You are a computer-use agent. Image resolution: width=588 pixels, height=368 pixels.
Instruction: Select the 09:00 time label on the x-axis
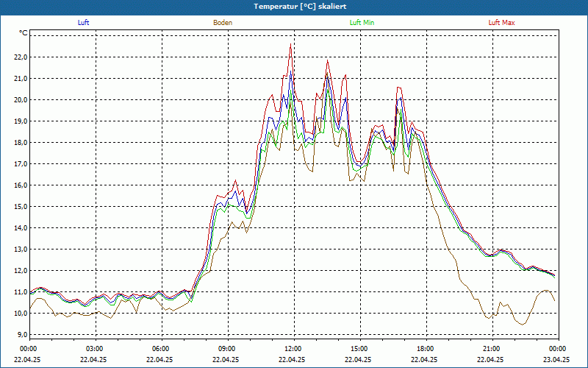[227, 349]
